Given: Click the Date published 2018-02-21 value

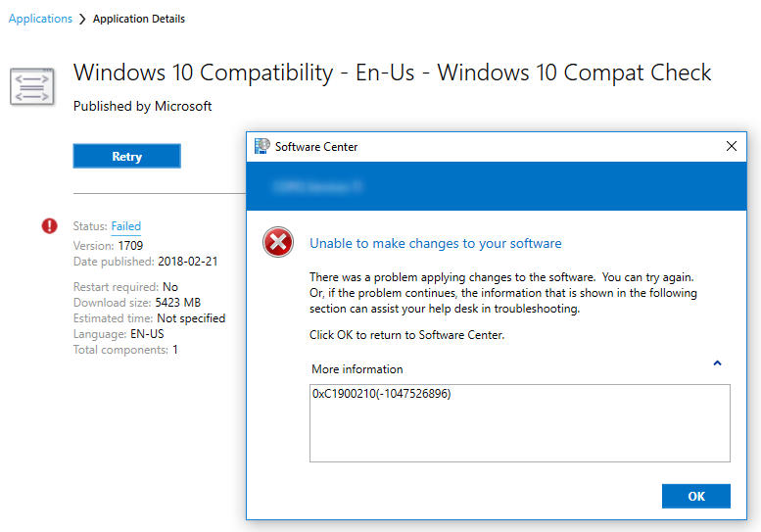Looking at the screenshot, I should point(188,262).
